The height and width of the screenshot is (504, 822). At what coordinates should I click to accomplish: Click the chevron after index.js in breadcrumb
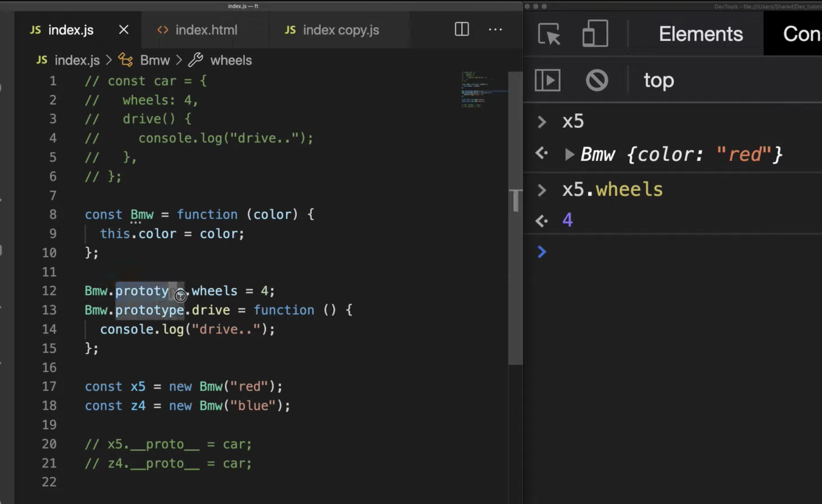[109, 60]
